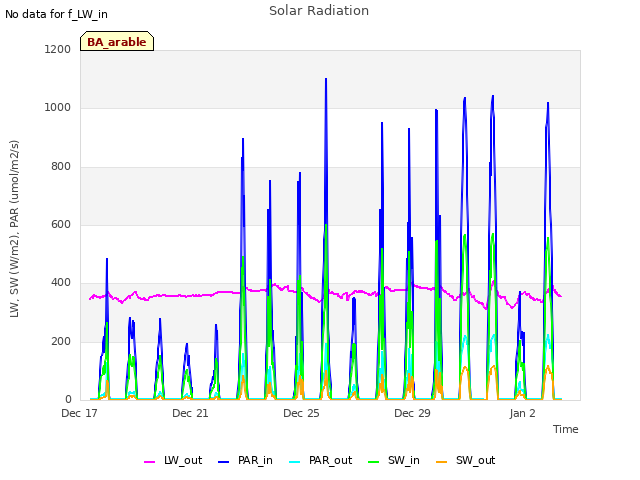Click the Dec 21 x-axis tick label

point(190,413)
